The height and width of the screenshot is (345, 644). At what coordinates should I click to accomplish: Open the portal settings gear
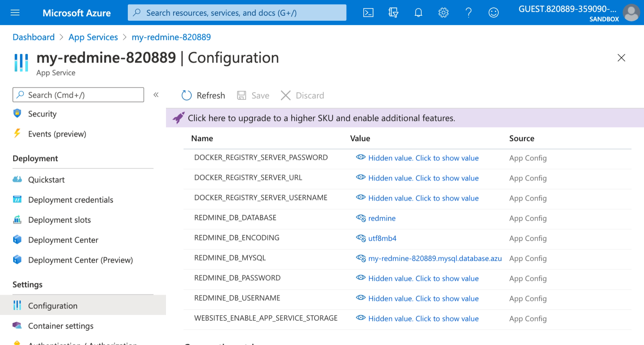(443, 12)
